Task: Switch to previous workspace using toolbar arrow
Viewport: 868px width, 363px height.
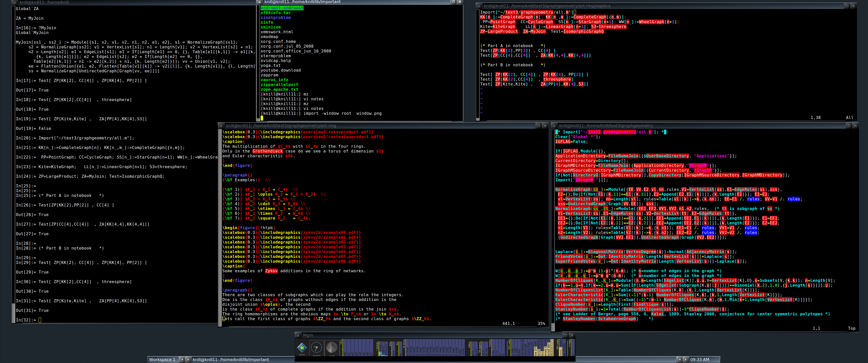Action: [182, 359]
